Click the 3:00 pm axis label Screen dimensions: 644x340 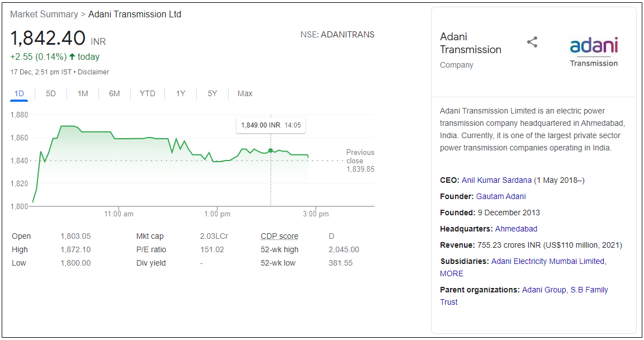click(x=316, y=214)
